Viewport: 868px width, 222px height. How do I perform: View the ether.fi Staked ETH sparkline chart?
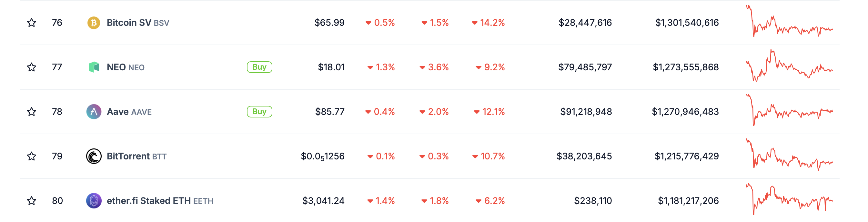(x=789, y=199)
